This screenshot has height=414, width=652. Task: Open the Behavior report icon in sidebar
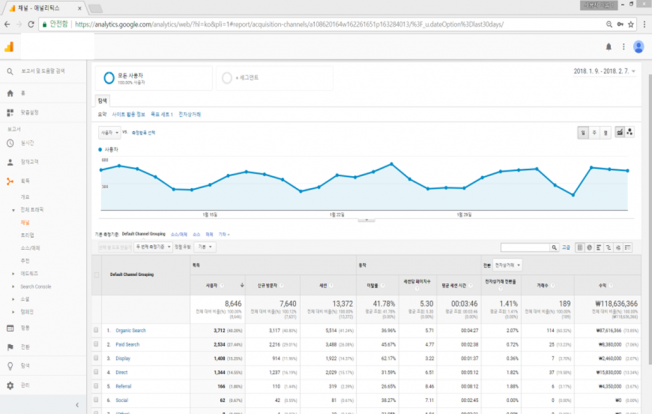(10, 328)
